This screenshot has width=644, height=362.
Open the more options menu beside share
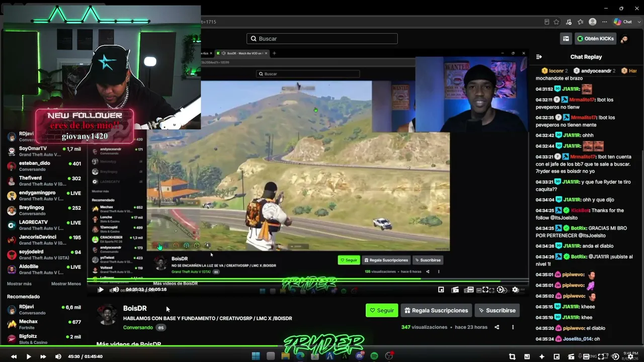point(513,327)
